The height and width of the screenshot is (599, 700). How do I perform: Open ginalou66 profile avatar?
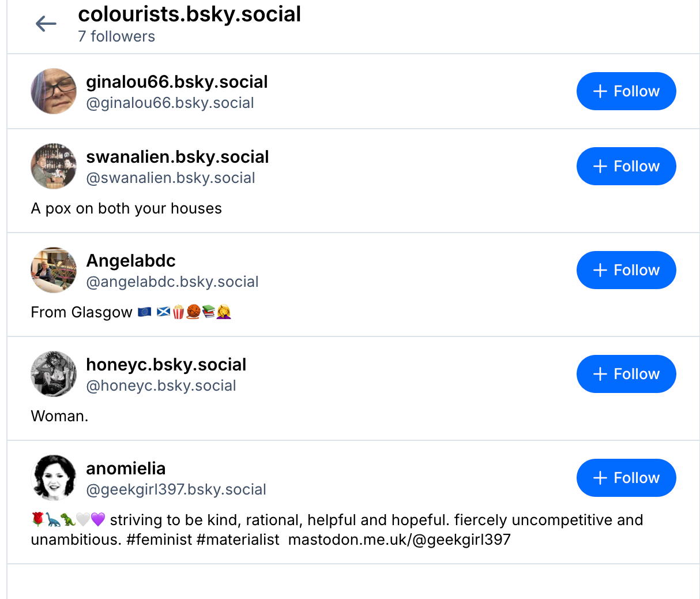[54, 91]
